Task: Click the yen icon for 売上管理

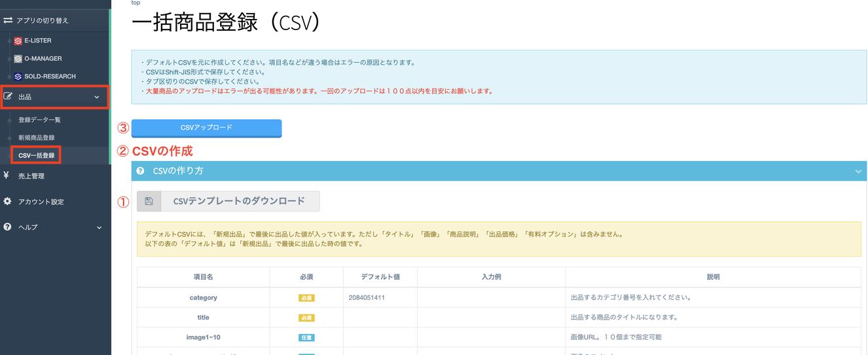Action: pos(7,176)
